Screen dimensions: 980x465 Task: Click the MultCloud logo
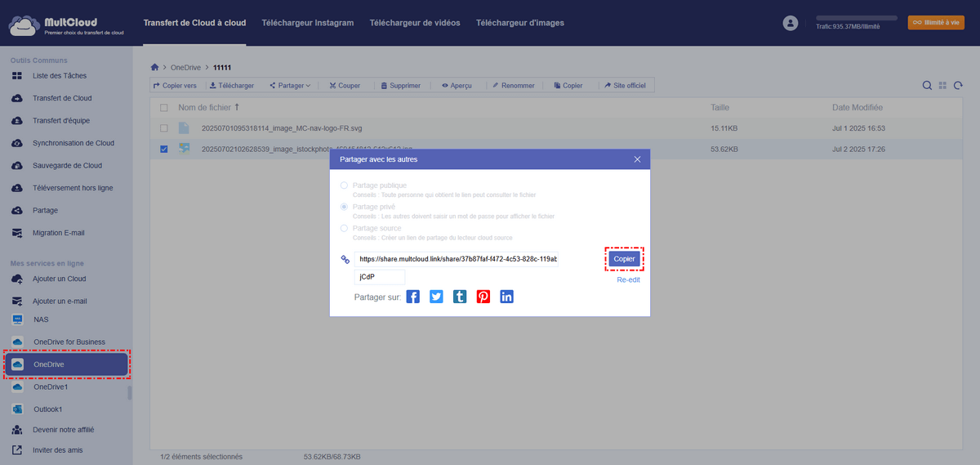pyautogui.click(x=65, y=24)
